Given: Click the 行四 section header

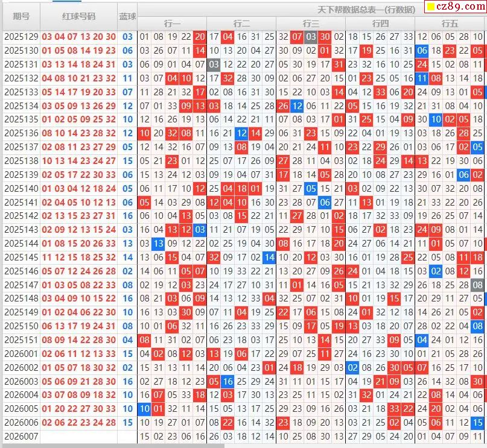Looking at the screenshot, I should (x=380, y=24).
